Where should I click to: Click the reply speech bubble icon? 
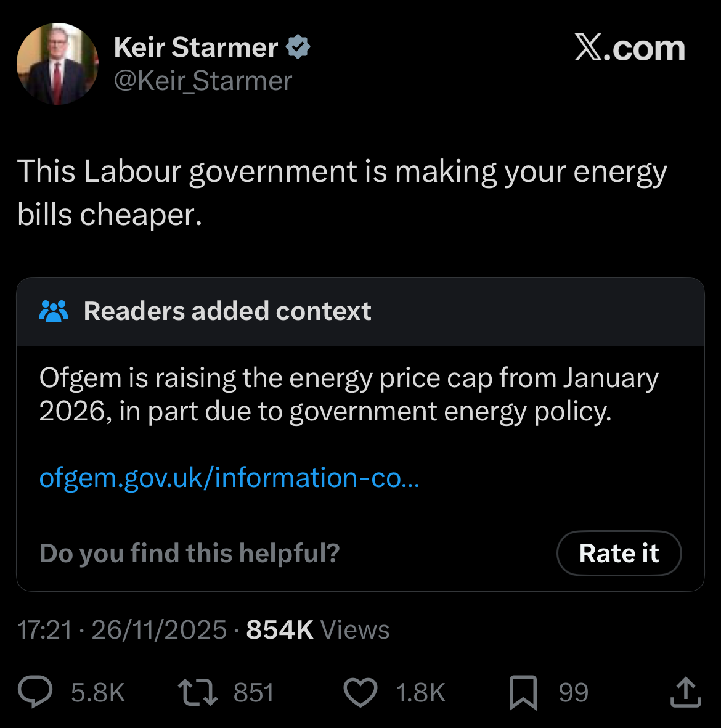click(x=35, y=692)
